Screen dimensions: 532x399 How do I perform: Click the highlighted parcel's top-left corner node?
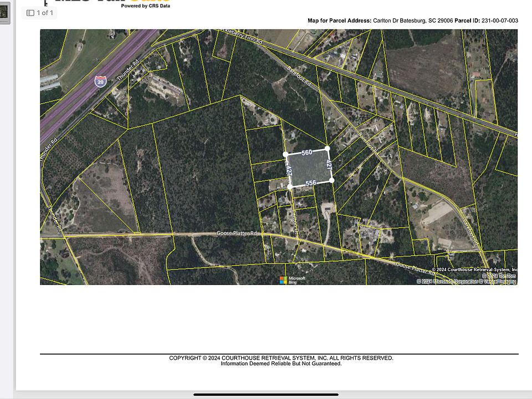[285, 155]
